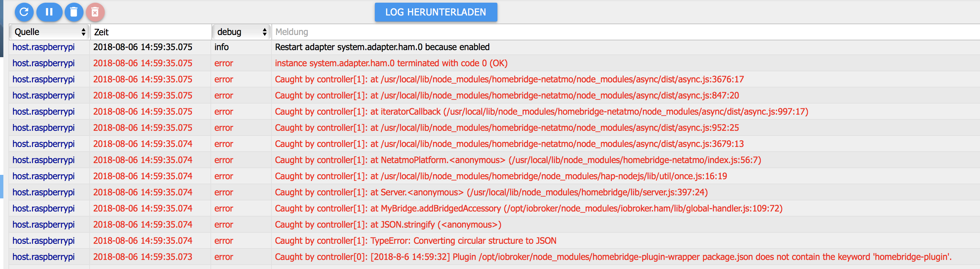Click host.raspberrypi in the TypeError row
The height and width of the screenshot is (269, 980).
tap(43, 241)
